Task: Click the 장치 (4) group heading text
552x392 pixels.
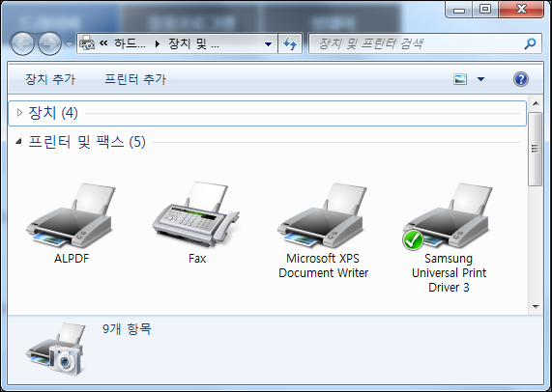Action: (53, 113)
